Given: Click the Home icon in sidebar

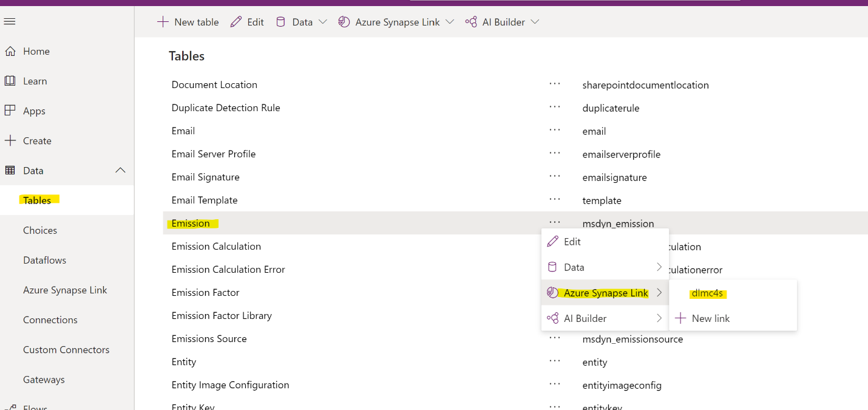Looking at the screenshot, I should coord(10,52).
